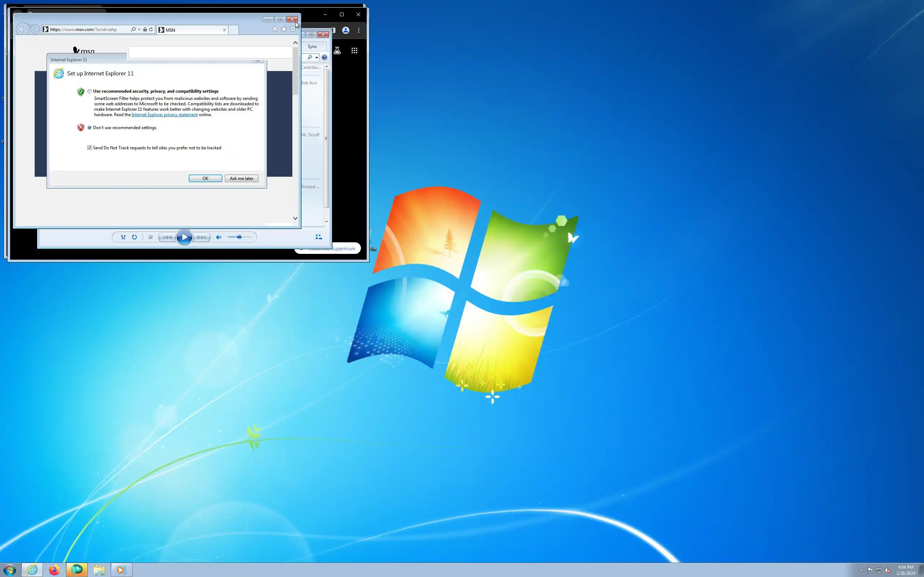Open the Sync tab in Media Player
The image size is (924, 577).
(x=312, y=47)
